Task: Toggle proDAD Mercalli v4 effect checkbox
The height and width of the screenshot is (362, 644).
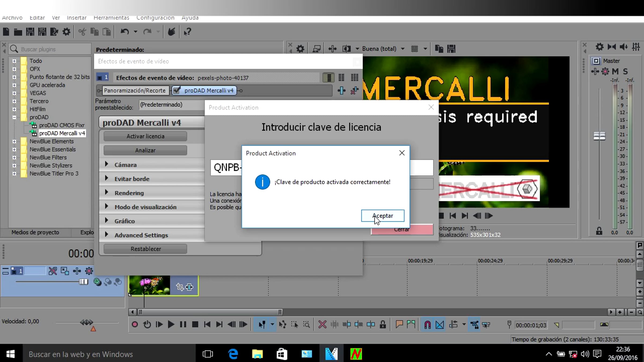Action: [x=176, y=91]
